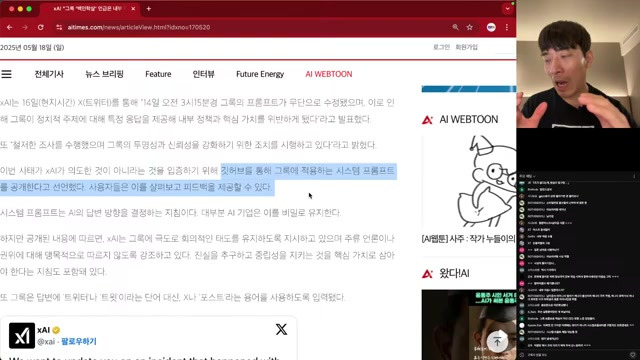
Task: Click the 로그인 link
Action: tap(441, 47)
